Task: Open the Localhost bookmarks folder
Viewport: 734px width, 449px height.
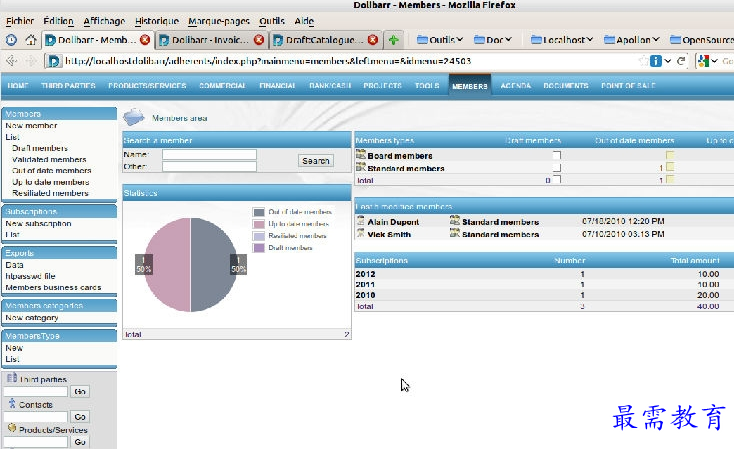Action: point(562,40)
